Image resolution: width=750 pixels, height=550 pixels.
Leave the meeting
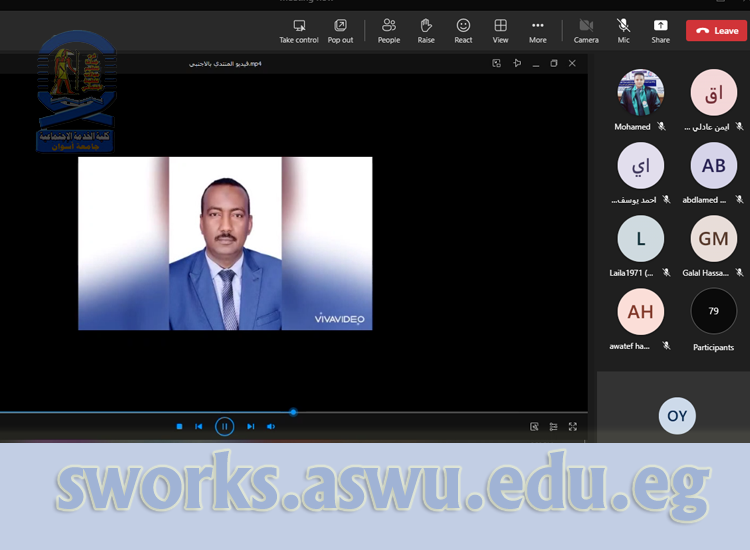pos(716,31)
